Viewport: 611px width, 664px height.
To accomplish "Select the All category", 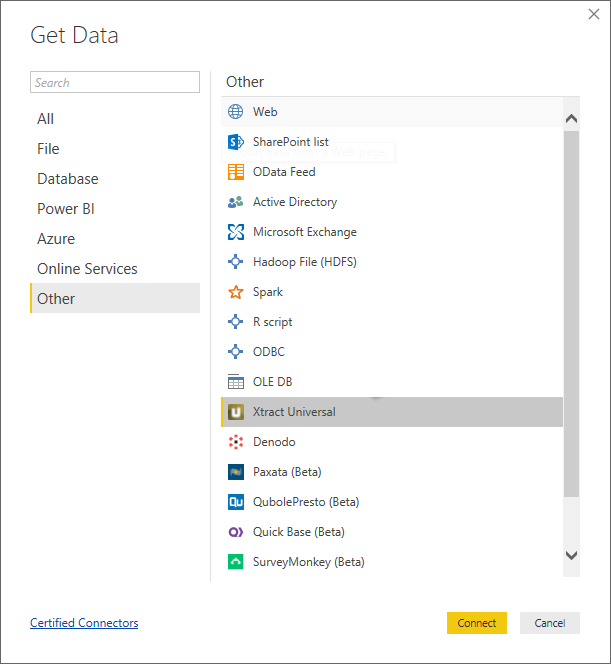I will pyautogui.click(x=115, y=119).
